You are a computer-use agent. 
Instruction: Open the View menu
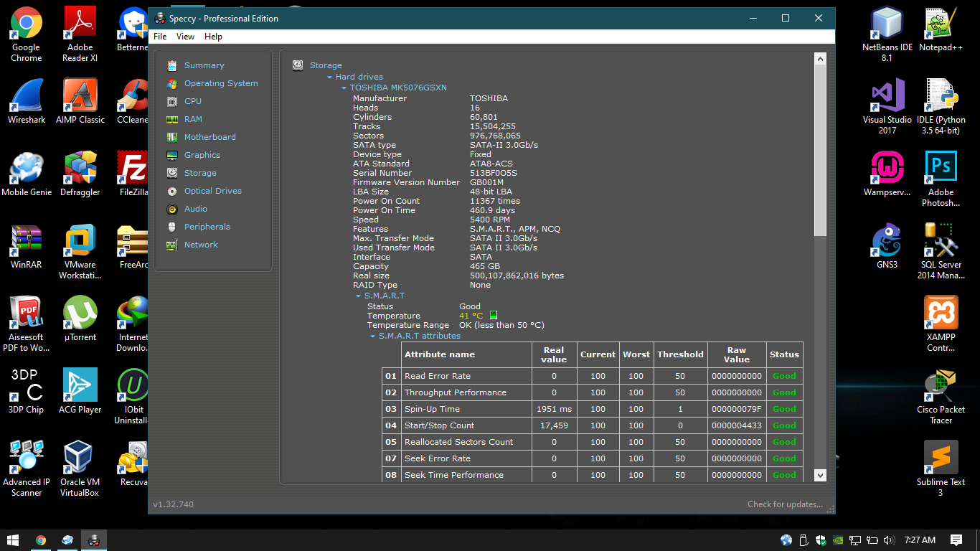(x=185, y=37)
